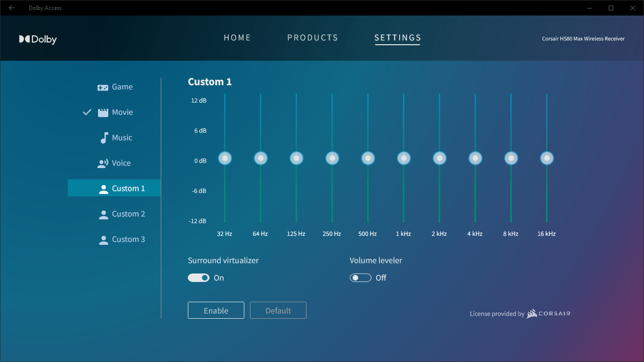Viewport: 644px width, 362px height.
Task: Go back using the title bar arrow
Action: tap(12, 8)
